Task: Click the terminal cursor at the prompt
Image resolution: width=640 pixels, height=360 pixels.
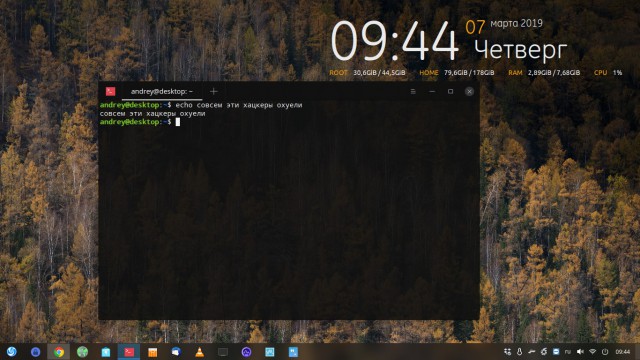Action: [x=178, y=122]
